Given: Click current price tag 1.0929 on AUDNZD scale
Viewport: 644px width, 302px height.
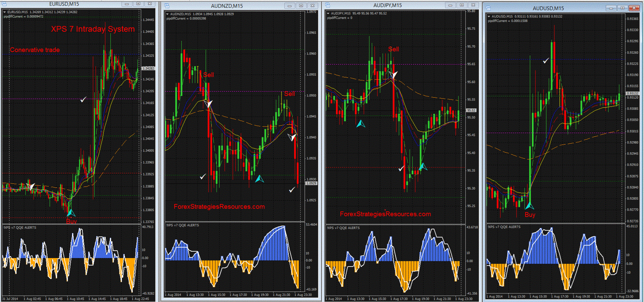Looking at the screenshot, I should coord(311,183).
